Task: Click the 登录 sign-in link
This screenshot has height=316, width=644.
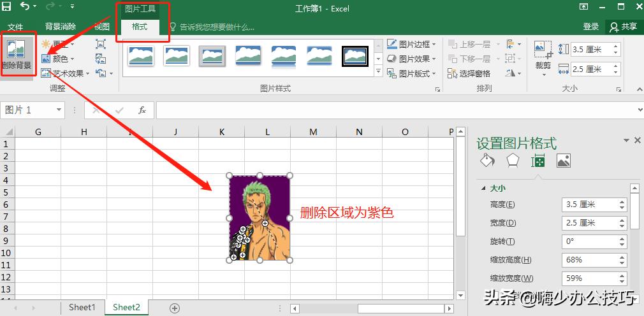Action: tap(591, 27)
